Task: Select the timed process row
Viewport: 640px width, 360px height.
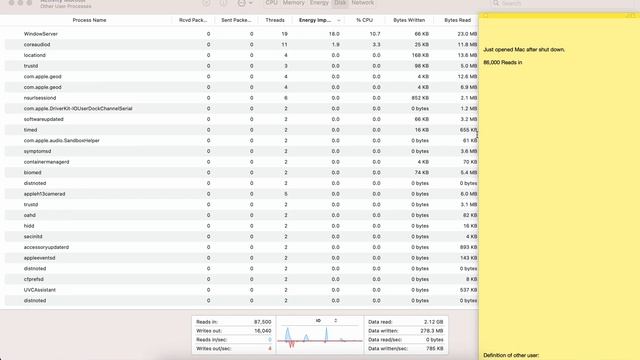Action: [x=241, y=130]
